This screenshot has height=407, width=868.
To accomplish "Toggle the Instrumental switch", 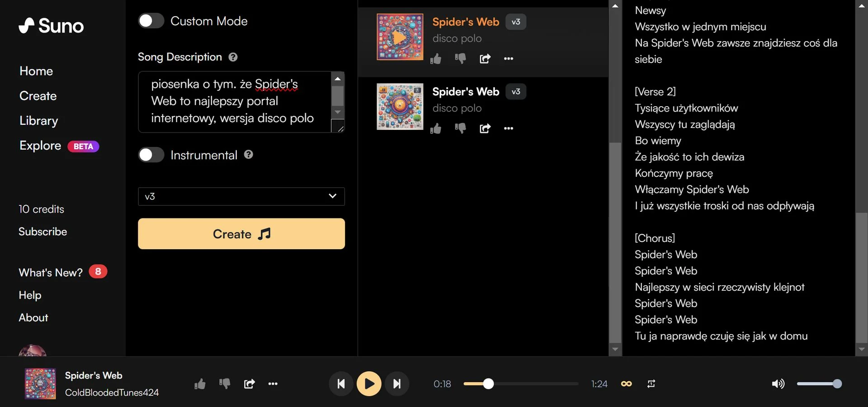I will [x=151, y=155].
